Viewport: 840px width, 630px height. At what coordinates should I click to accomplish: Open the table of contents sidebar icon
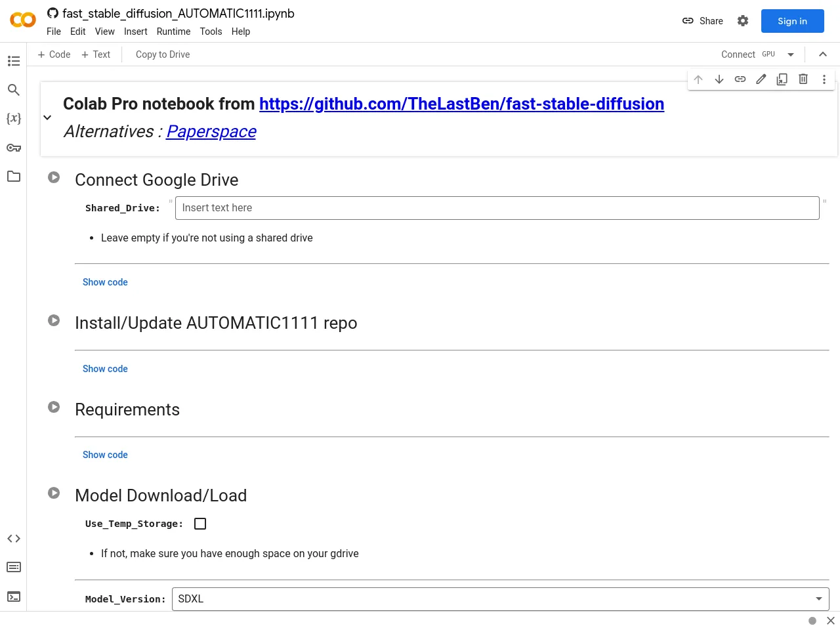click(x=14, y=61)
